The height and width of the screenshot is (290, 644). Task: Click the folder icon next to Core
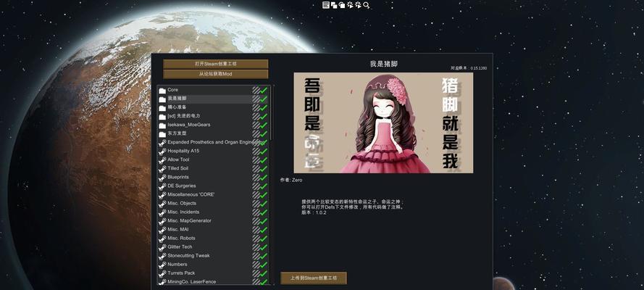point(162,90)
